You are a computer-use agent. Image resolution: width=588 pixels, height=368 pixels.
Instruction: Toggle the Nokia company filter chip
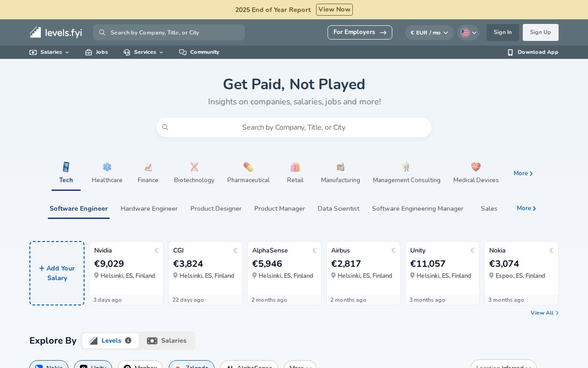coord(49,367)
